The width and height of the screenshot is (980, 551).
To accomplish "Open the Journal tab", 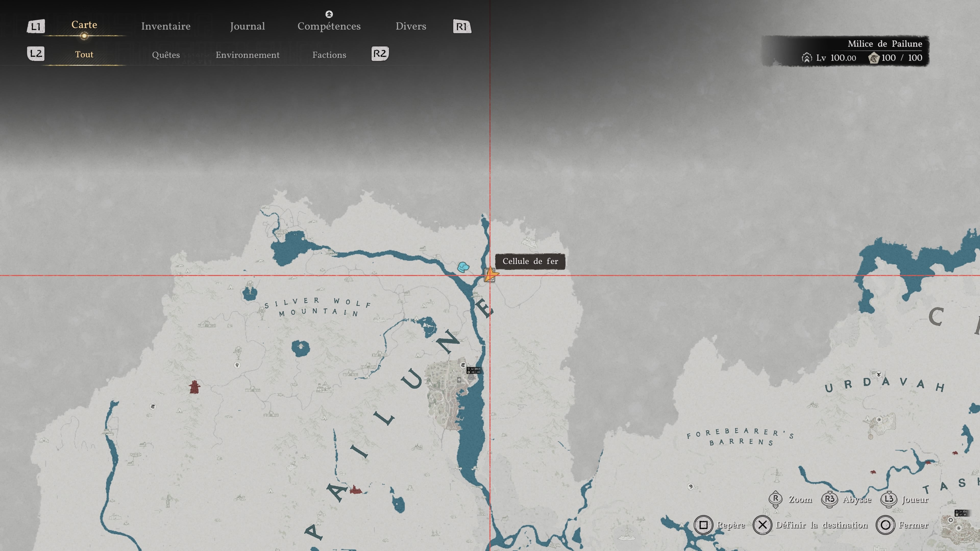I will (x=247, y=26).
